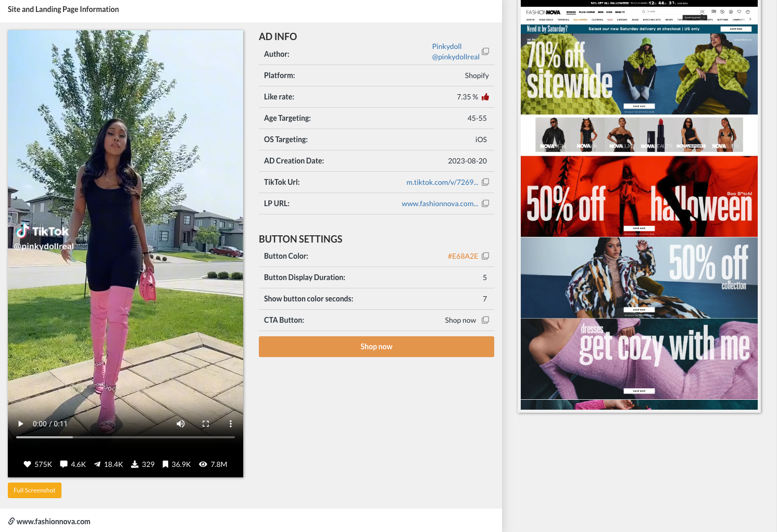Select the iOS targeting value
The image size is (777, 532).
click(x=481, y=140)
